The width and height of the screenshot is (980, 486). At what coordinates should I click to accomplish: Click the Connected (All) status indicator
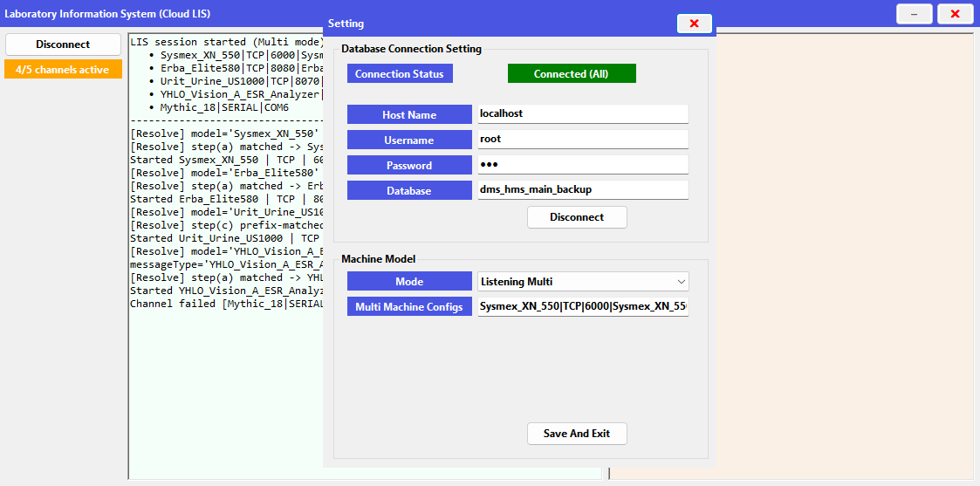(572, 73)
